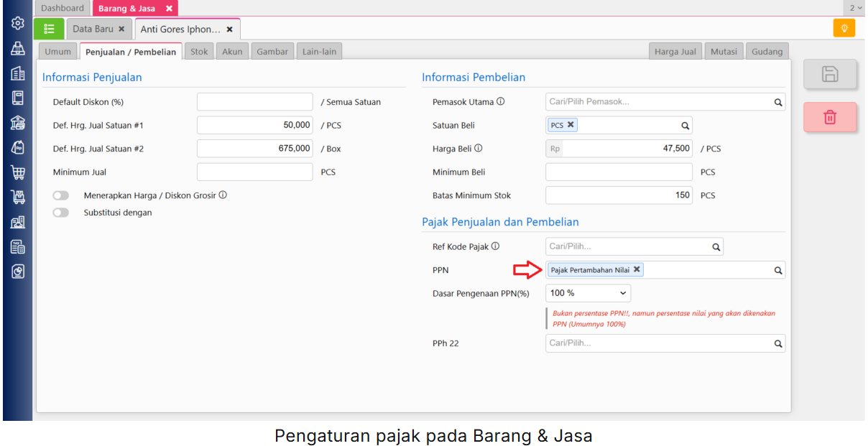The width and height of the screenshot is (868, 446).
Task: Remove the Pajak Pertambahan Nilai tag
Action: [637, 269]
